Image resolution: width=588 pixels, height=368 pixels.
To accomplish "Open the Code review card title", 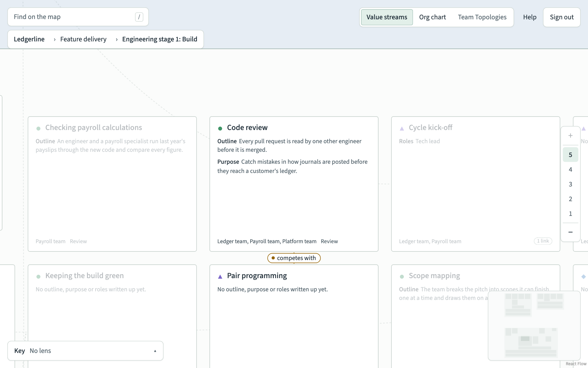I will [x=247, y=128].
